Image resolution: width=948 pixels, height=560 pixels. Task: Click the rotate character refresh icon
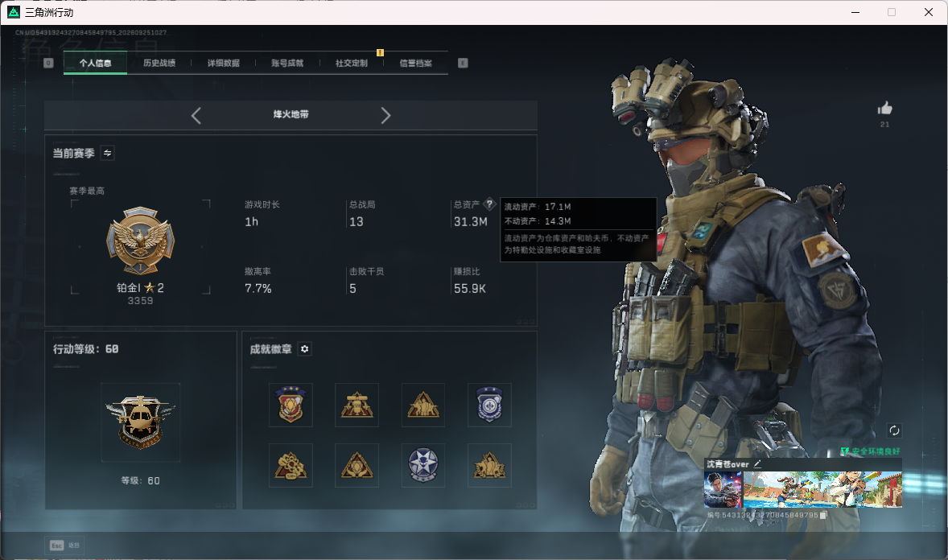click(x=894, y=430)
